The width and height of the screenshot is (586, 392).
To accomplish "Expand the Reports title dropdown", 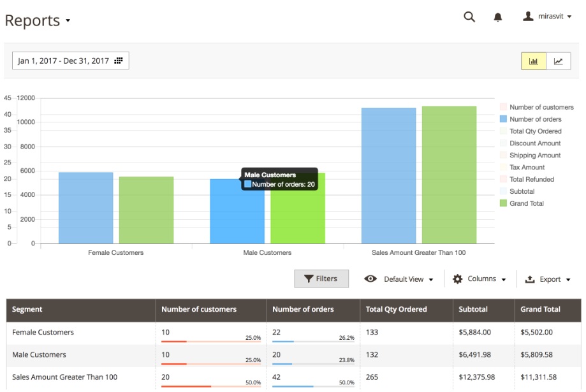I will 68,21.
